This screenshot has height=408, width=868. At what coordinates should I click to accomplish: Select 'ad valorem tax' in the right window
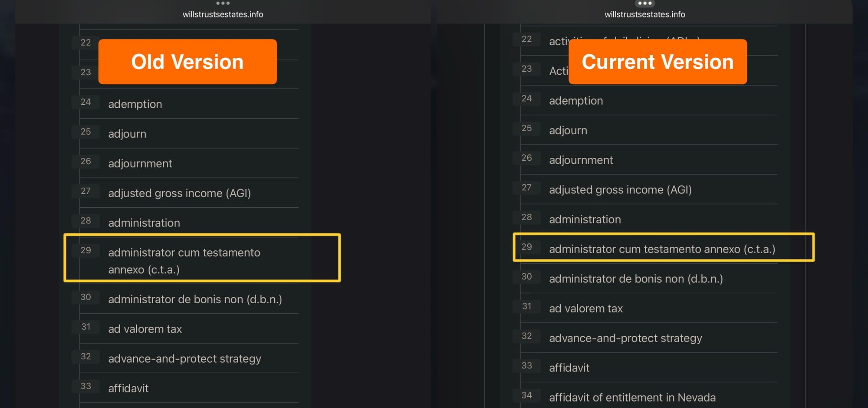point(586,308)
